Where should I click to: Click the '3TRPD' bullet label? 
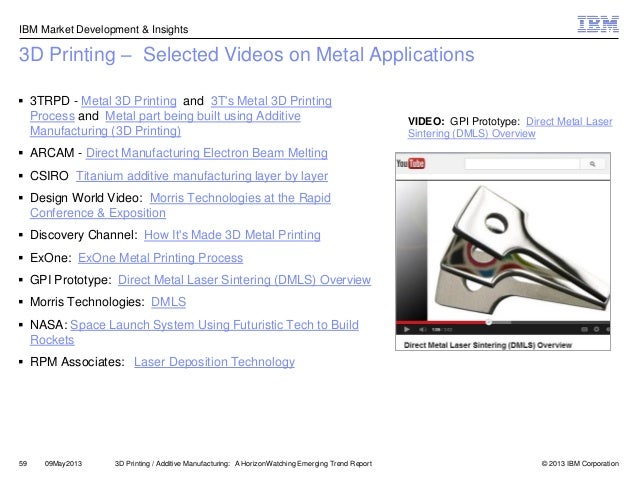tap(50, 101)
